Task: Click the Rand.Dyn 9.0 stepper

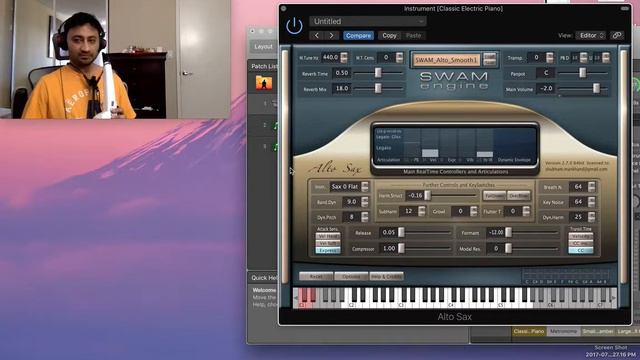Action: (x=364, y=202)
